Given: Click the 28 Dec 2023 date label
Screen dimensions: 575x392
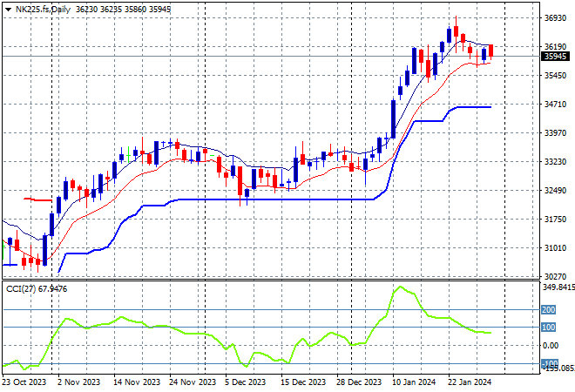Looking at the screenshot, I should point(359,382).
